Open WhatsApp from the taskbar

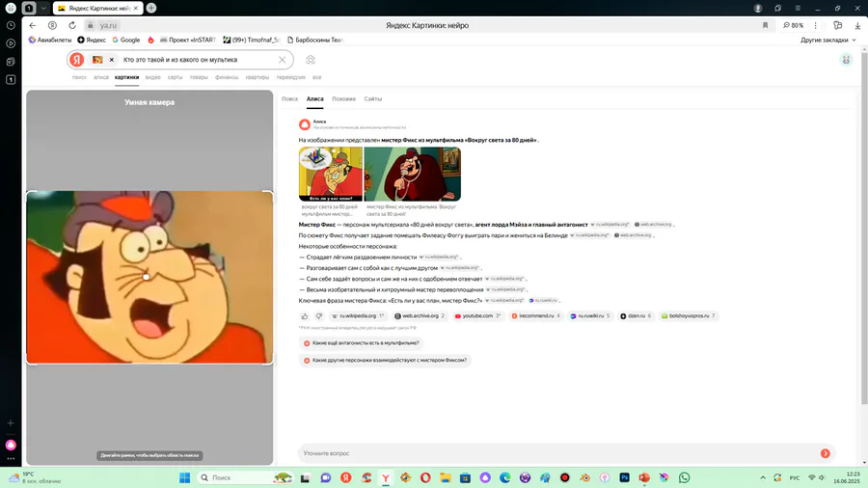point(684,477)
